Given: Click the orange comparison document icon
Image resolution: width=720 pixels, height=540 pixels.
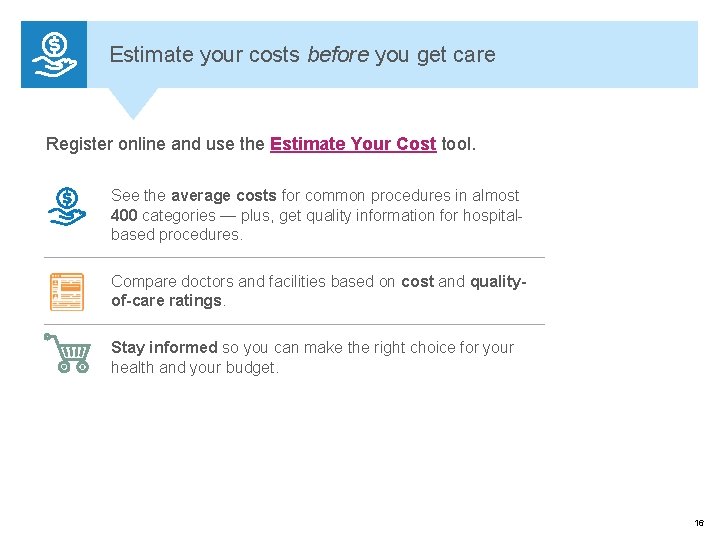Looking at the screenshot, I should point(67,292).
